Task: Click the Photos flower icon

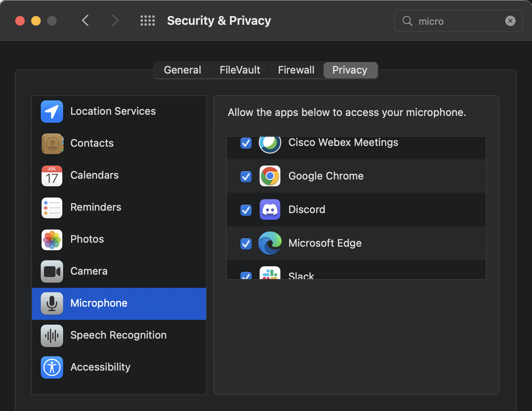Action: (52, 239)
